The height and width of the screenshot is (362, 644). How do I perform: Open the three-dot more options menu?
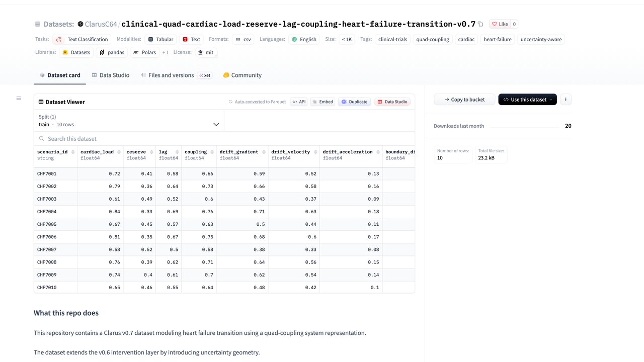click(x=566, y=100)
